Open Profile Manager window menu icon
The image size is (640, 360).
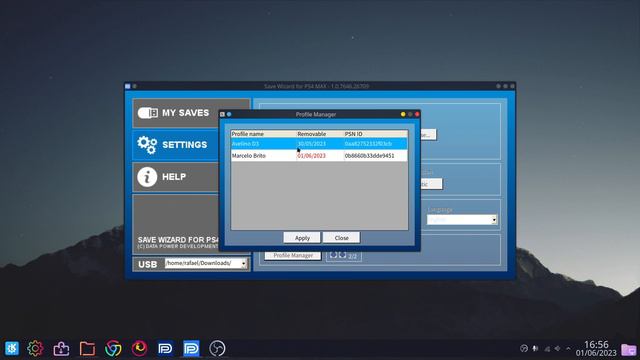click(x=222, y=114)
